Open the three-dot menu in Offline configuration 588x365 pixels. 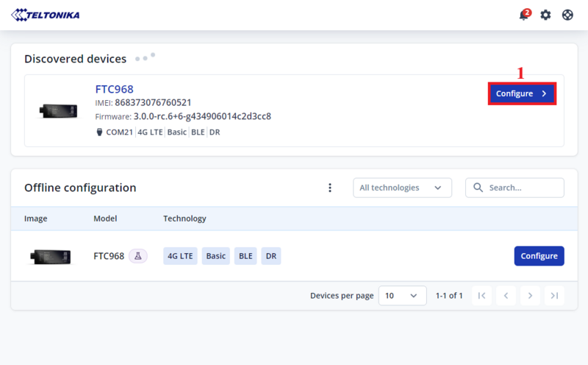pyautogui.click(x=330, y=188)
